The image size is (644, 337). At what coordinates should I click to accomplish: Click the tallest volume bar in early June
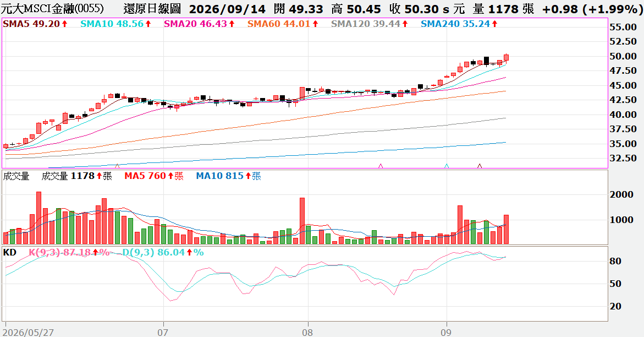click(x=38, y=218)
